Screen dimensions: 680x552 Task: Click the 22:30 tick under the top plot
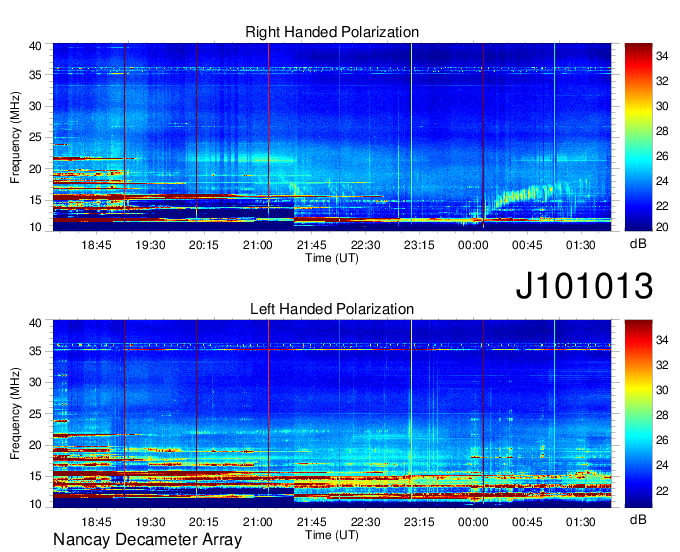point(365,245)
